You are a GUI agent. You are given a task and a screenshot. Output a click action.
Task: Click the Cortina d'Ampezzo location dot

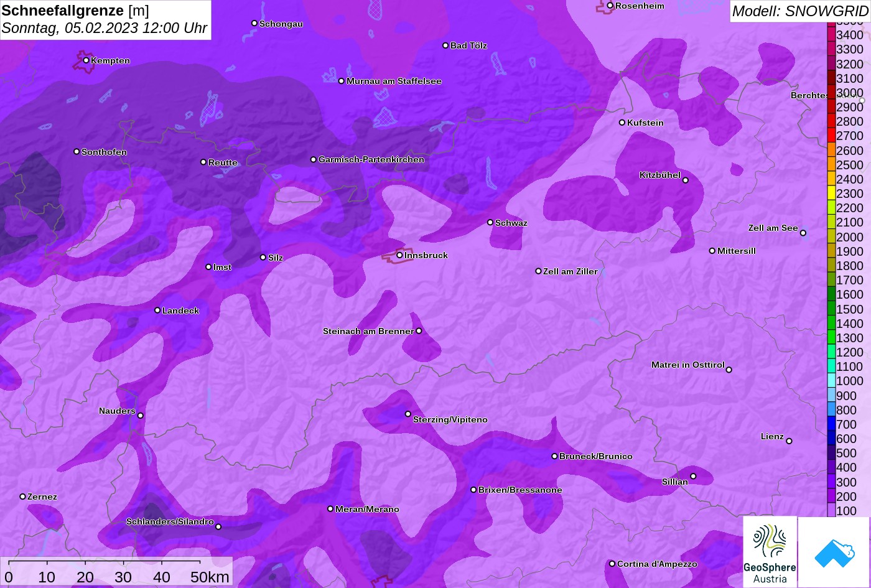[x=612, y=564]
